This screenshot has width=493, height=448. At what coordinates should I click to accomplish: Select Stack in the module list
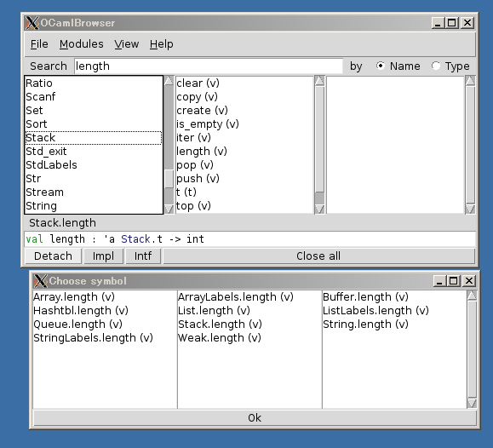click(94, 138)
